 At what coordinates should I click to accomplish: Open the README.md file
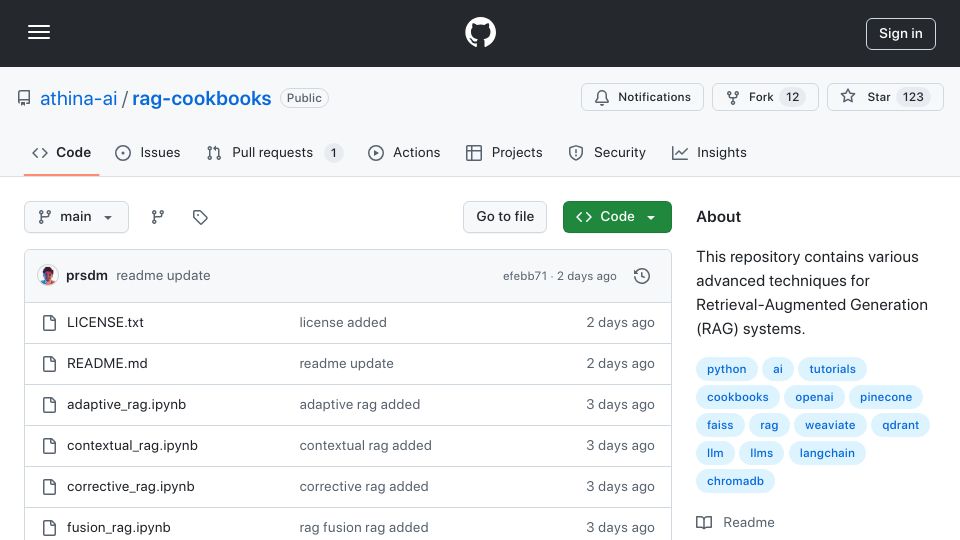(107, 364)
